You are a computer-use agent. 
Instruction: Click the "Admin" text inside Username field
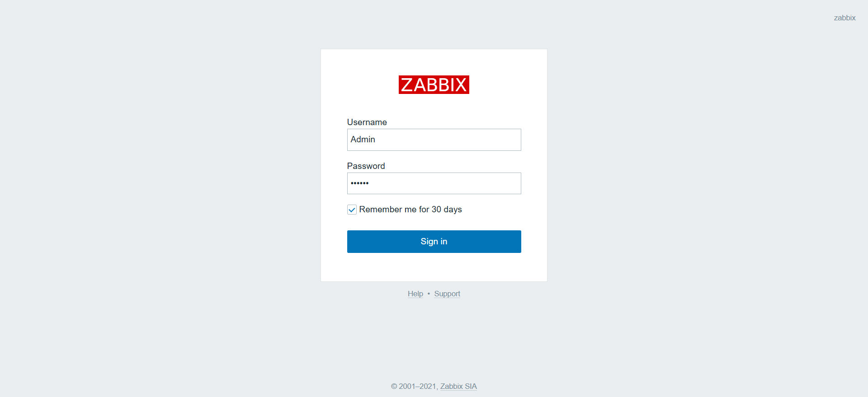point(363,140)
